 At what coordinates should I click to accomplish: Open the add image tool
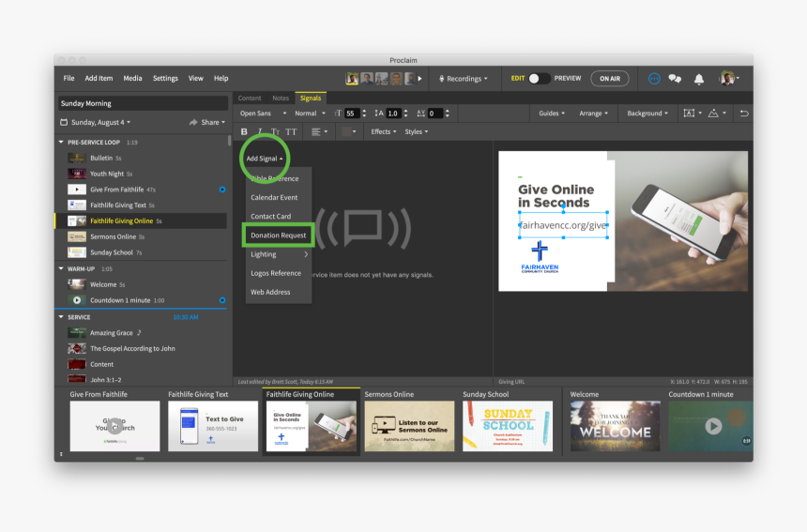[x=717, y=114]
